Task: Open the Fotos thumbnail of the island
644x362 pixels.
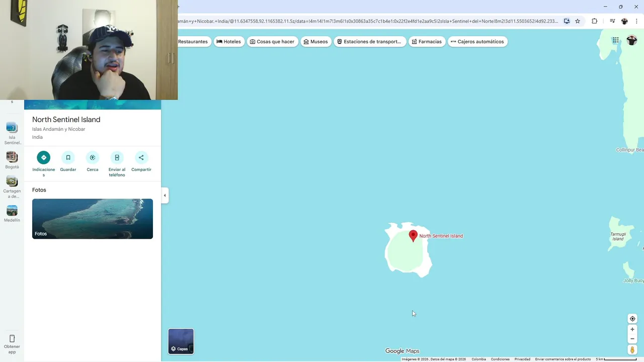Action: (x=93, y=219)
